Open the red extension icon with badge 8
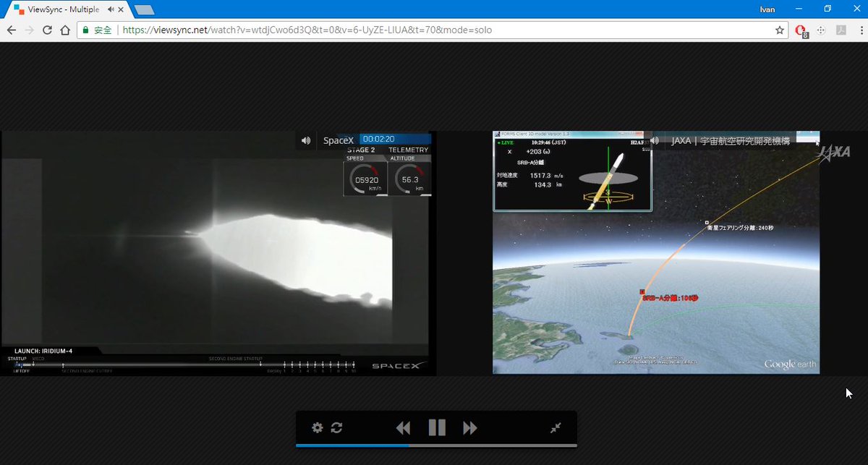 tap(801, 31)
